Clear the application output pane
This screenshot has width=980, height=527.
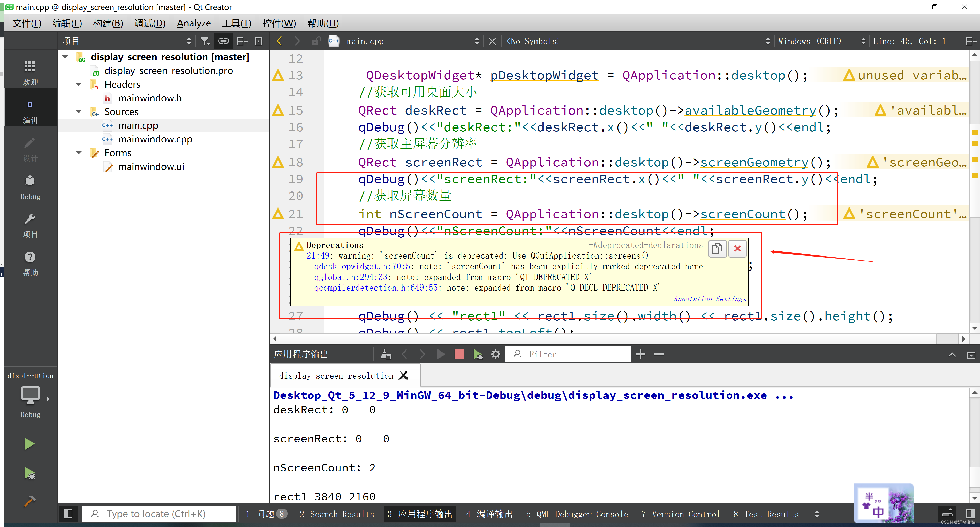point(386,354)
